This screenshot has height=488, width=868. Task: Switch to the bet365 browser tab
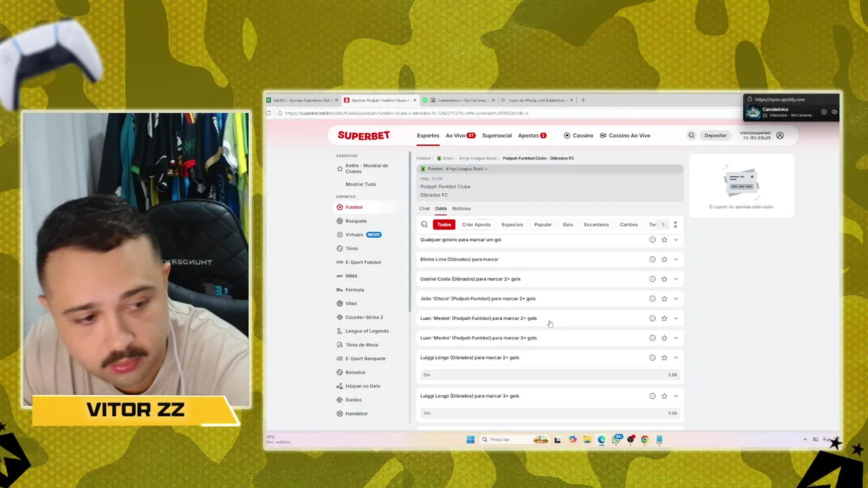pos(302,100)
